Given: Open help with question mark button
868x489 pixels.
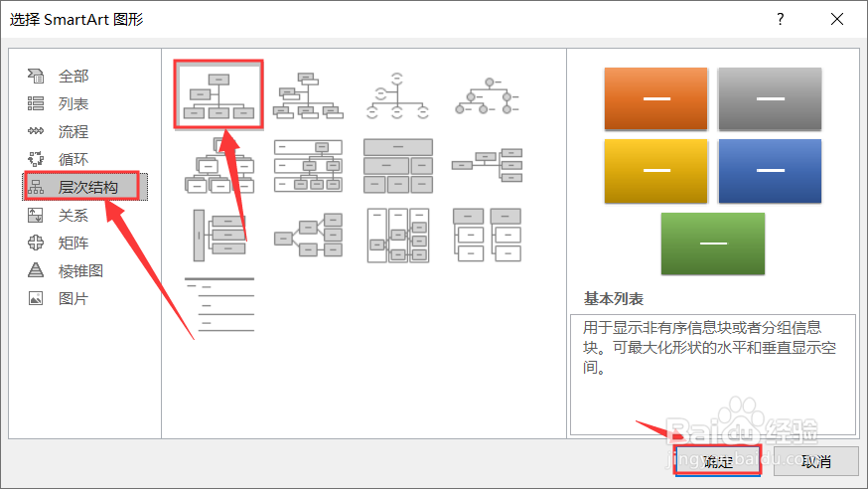Looking at the screenshot, I should tap(780, 20).
